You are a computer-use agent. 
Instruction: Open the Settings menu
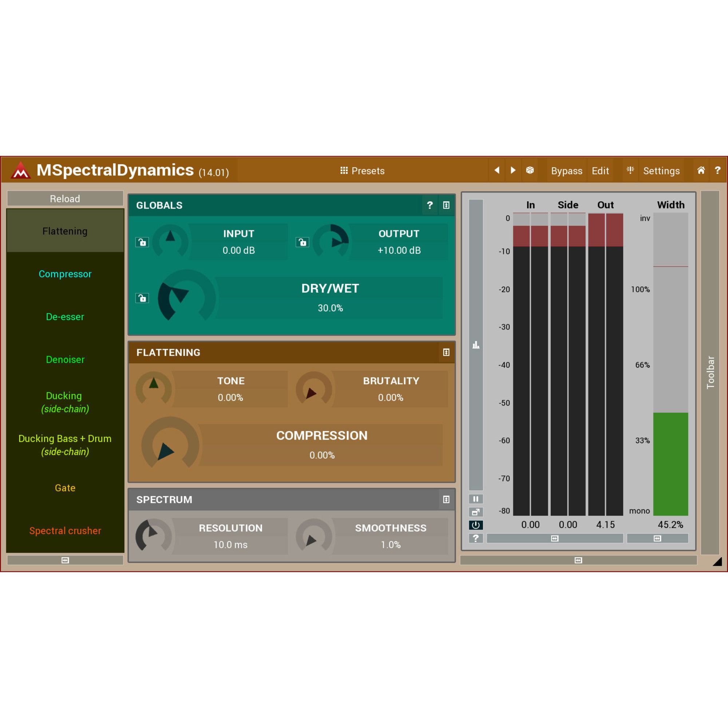click(x=661, y=171)
